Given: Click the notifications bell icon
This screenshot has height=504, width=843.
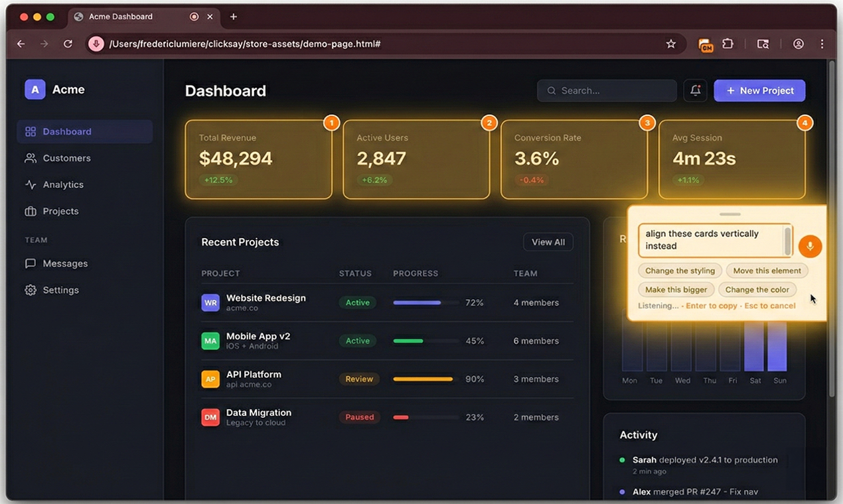Looking at the screenshot, I should (695, 91).
